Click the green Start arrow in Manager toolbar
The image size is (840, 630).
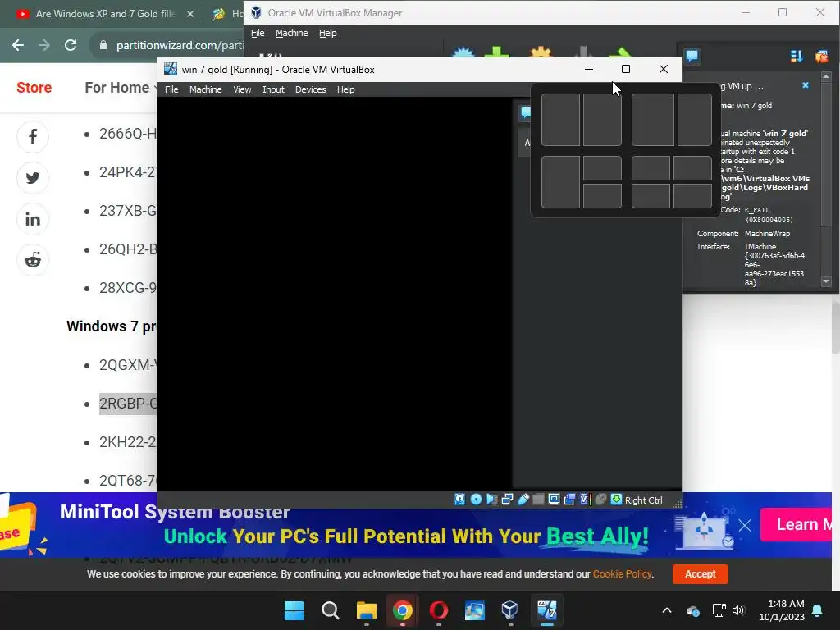(x=622, y=52)
